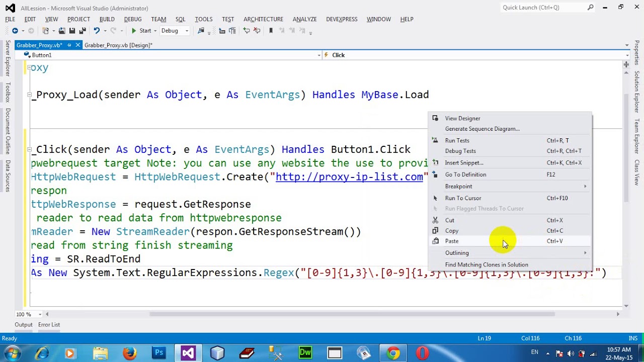Open Google Chrome from the taskbar
The image size is (644, 362).
(x=393, y=353)
